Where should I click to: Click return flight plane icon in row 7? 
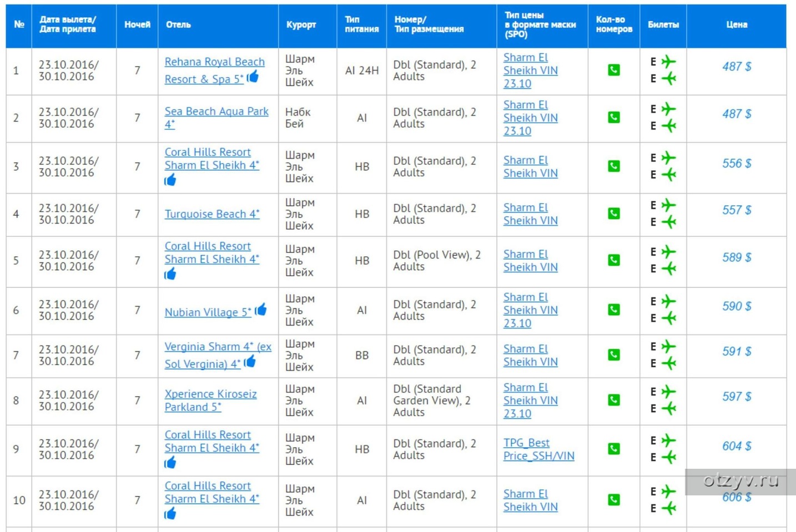[x=668, y=363]
